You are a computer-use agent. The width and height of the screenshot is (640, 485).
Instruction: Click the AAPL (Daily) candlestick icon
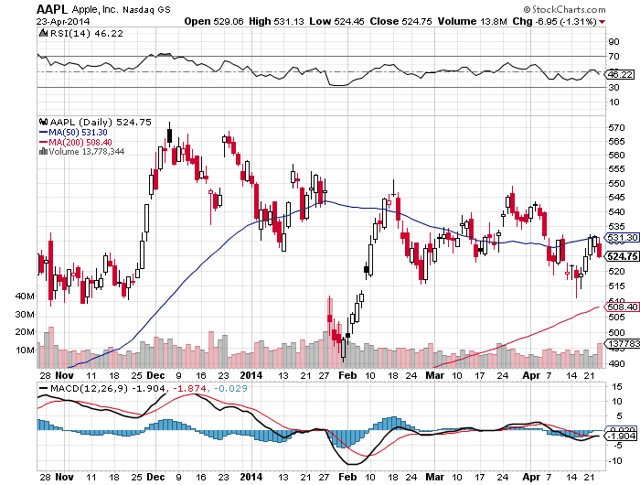43,122
